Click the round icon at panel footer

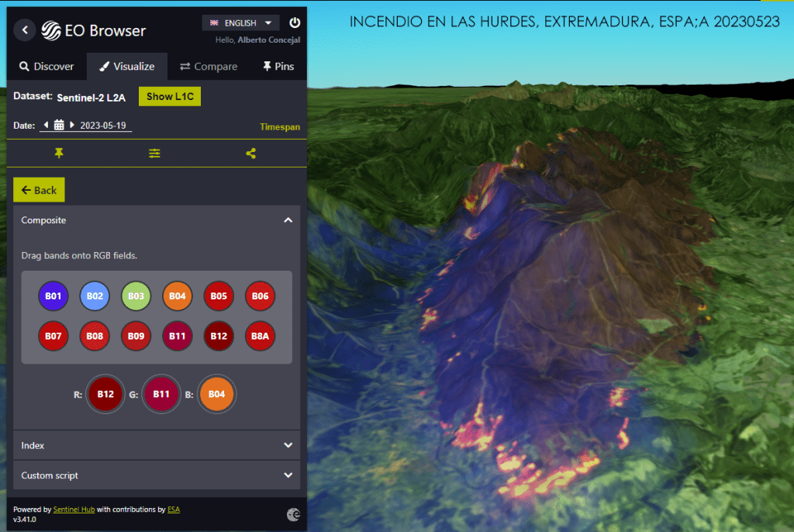(x=293, y=514)
